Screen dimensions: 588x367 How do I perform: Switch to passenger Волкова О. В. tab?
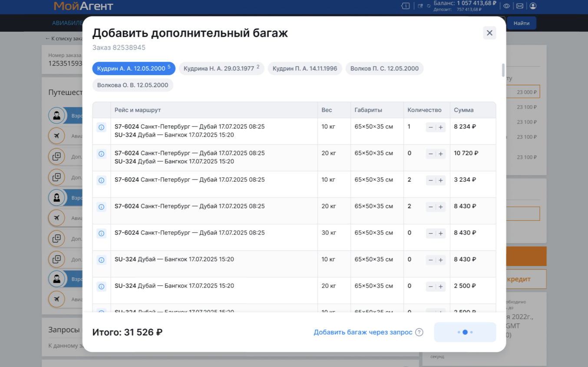click(132, 85)
